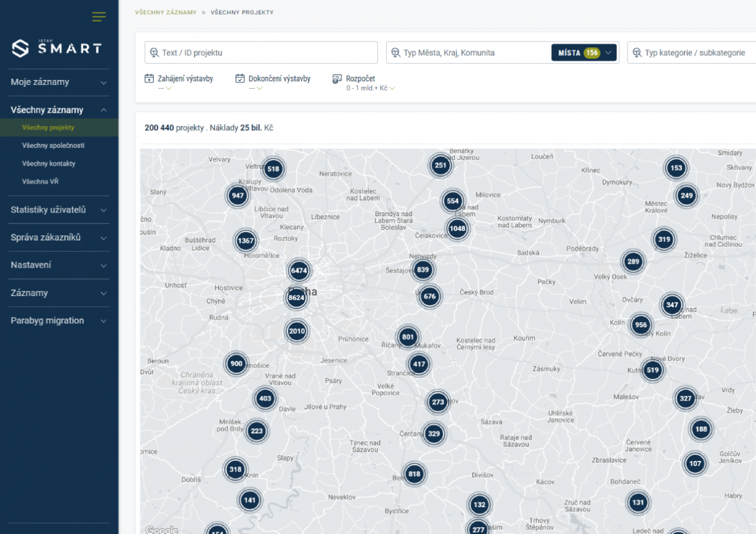Open the 1048 project cluster marker
Screen dimensions: 756x534
click(457, 228)
